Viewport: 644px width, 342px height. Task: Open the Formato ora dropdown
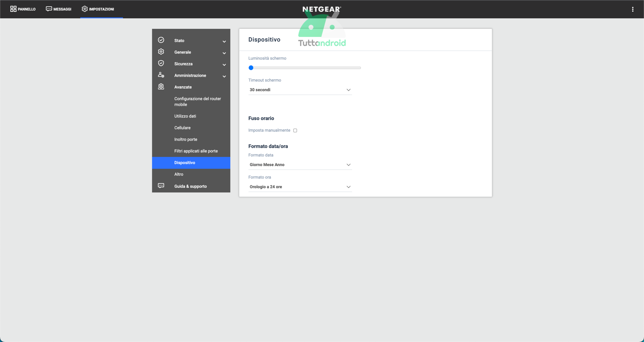pyautogui.click(x=300, y=187)
